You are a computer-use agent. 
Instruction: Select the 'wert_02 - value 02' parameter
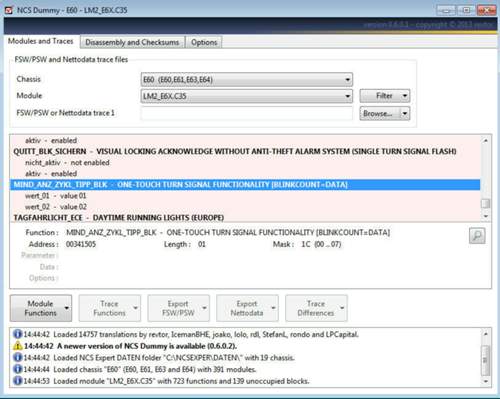245,207
